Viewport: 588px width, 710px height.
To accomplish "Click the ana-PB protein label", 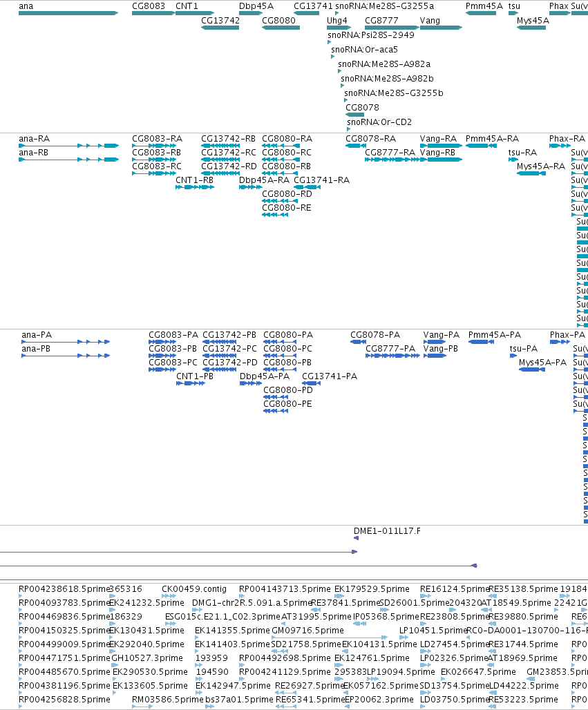I will click(x=36, y=349).
